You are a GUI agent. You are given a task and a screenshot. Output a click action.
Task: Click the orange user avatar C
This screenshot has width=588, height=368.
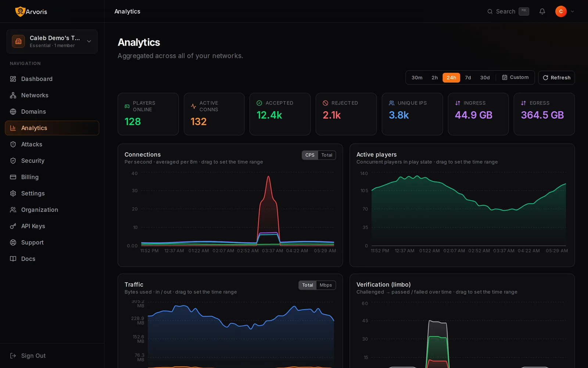[561, 11]
